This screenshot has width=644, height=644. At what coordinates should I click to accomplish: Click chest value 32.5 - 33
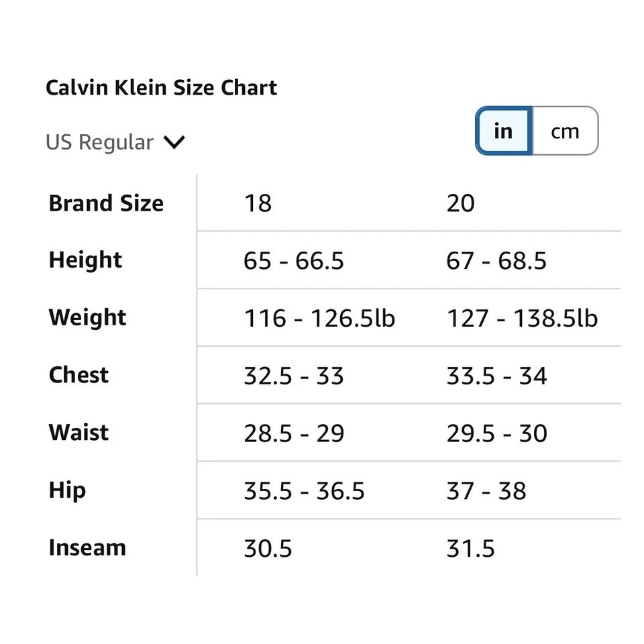point(294,376)
